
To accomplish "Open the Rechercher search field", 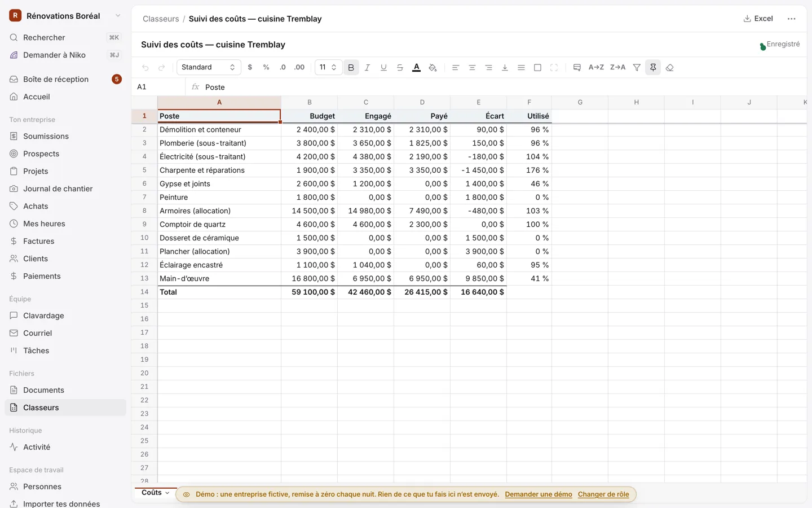I will click(65, 37).
